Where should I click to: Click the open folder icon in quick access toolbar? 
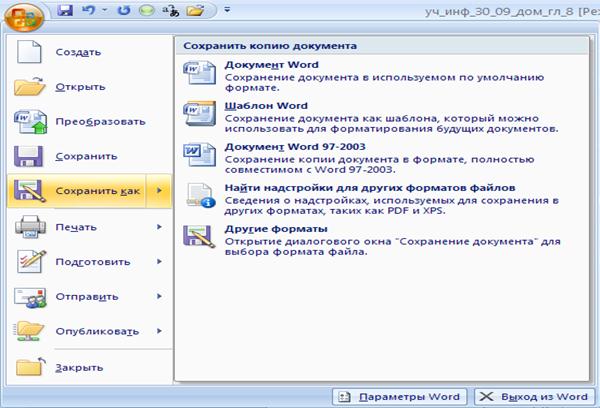[x=195, y=10]
